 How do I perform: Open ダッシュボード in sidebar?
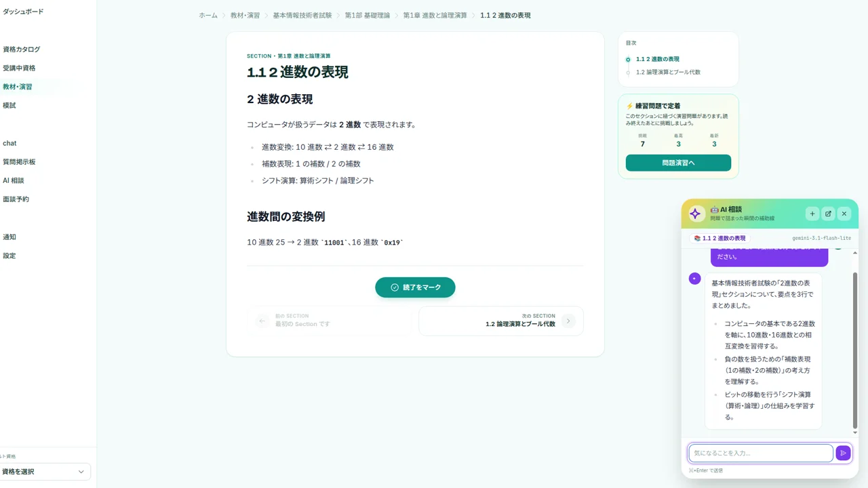[x=23, y=12]
